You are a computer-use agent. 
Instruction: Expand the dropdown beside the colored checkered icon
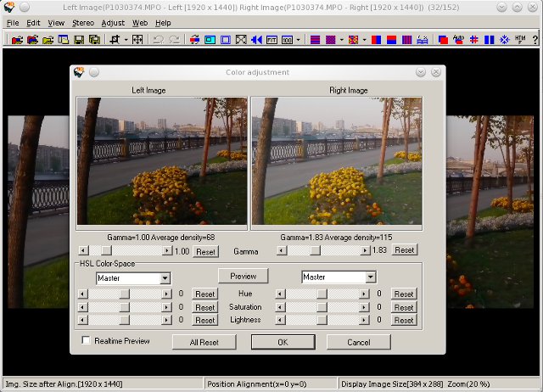[364, 40]
